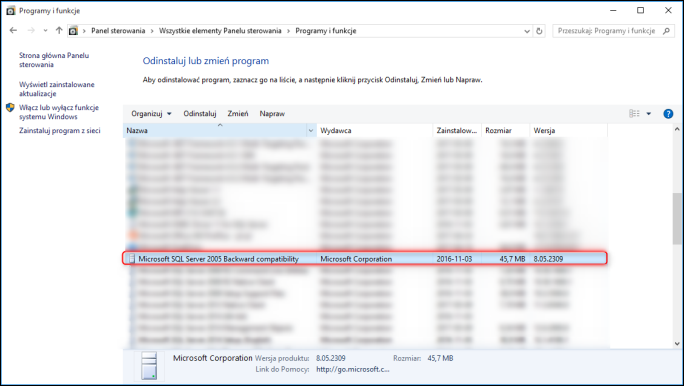Click Microsoft Corporation in the selected row
The height and width of the screenshot is (386, 684).
point(356,259)
